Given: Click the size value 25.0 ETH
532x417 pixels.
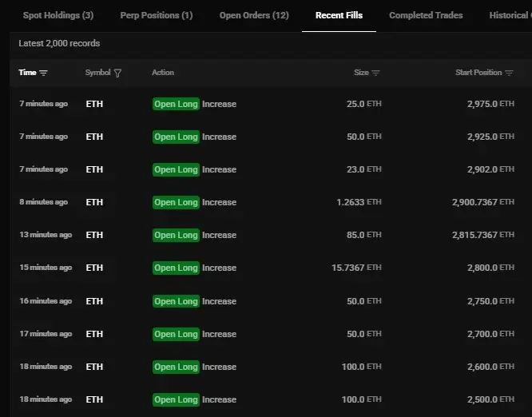Looking at the screenshot, I should [x=364, y=104].
